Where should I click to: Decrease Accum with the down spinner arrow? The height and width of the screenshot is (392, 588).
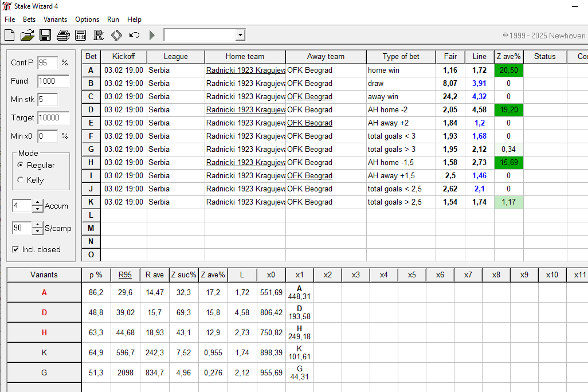click(x=37, y=209)
